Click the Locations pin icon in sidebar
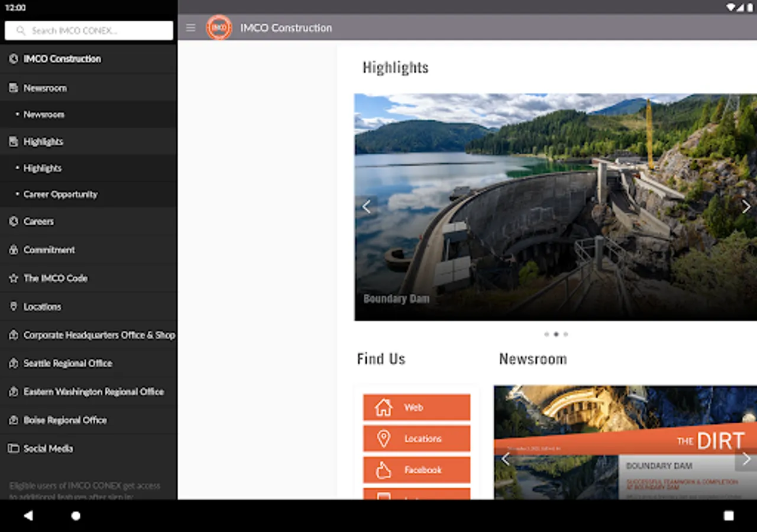Screen dimensions: 757x532 coord(14,307)
